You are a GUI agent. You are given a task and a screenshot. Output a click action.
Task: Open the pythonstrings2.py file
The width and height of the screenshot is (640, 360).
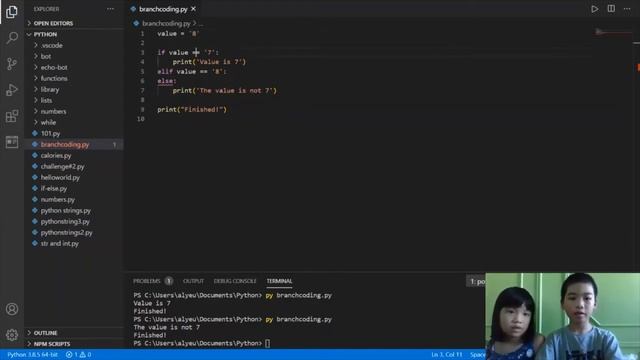74,233
